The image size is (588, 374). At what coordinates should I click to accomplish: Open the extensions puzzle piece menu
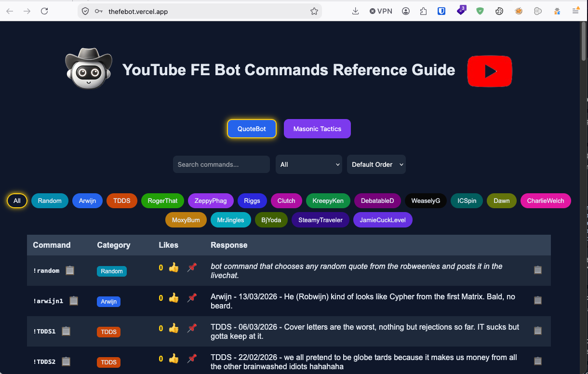[424, 11]
